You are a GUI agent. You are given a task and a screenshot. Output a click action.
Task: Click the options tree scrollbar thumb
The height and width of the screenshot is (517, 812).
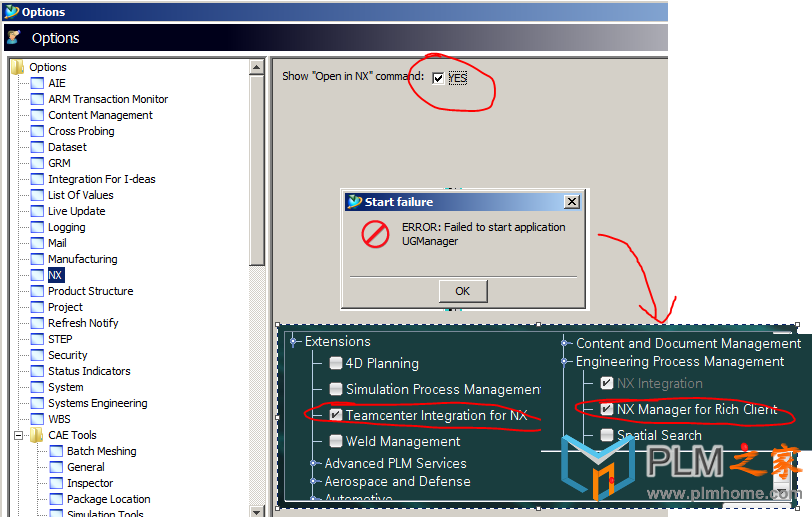pos(257,171)
